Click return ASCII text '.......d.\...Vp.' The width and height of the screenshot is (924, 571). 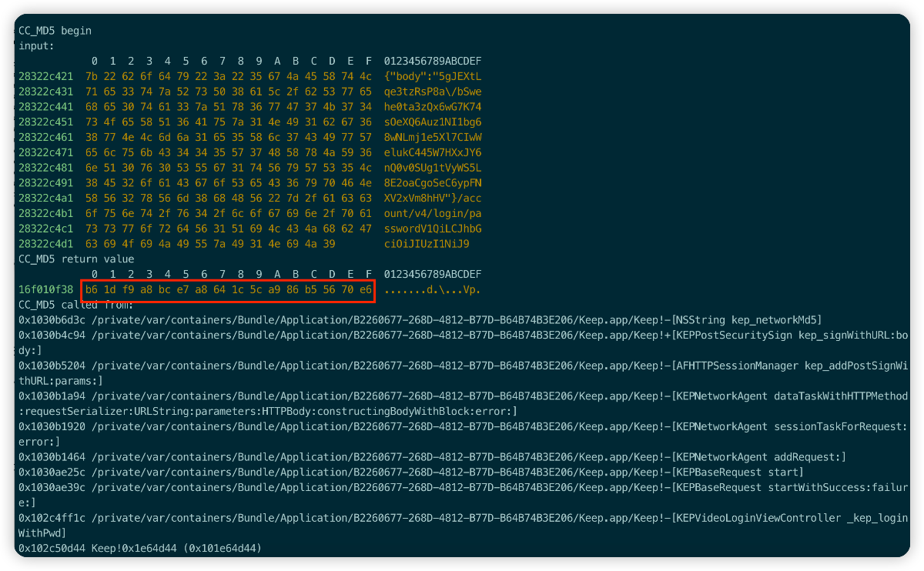tap(433, 290)
